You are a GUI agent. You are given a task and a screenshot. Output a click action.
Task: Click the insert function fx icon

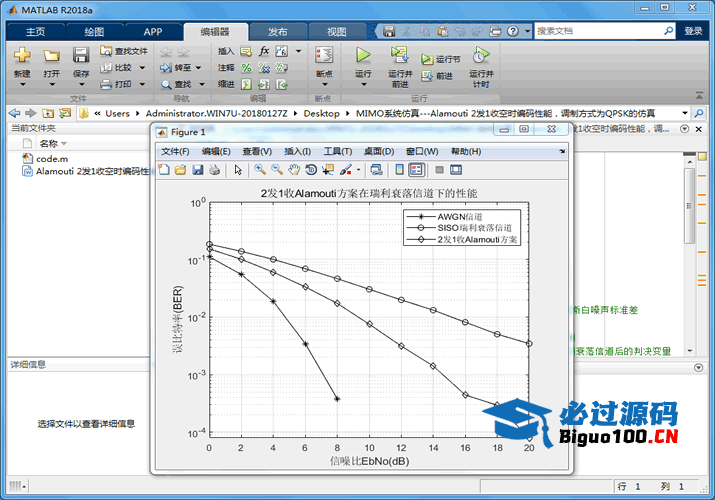pyautogui.click(x=264, y=51)
